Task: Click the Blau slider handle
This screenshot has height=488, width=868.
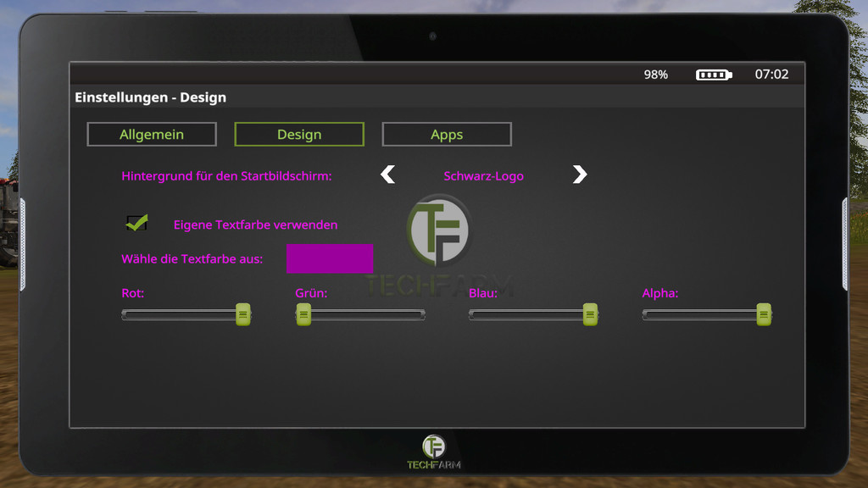Action: coord(590,314)
